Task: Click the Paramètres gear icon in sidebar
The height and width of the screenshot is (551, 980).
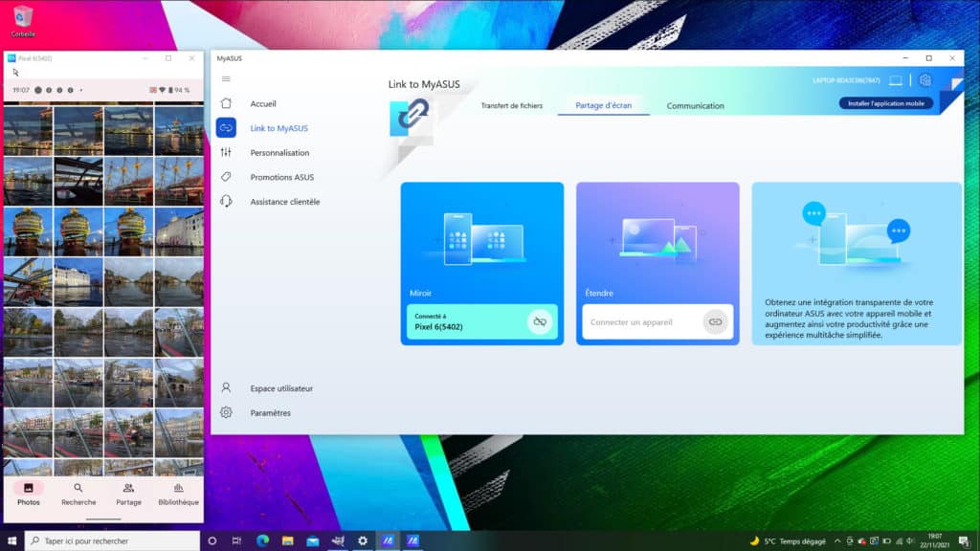Action: 226,412
